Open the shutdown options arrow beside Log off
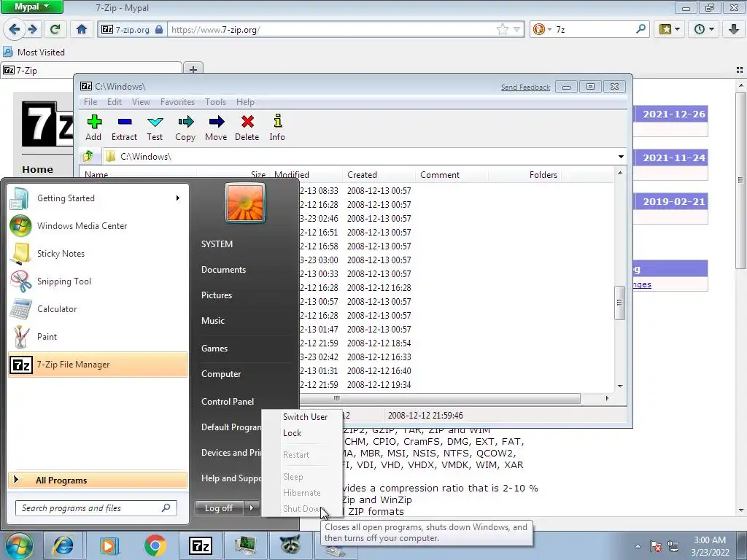Viewport: 747px width, 560px height. point(252,508)
